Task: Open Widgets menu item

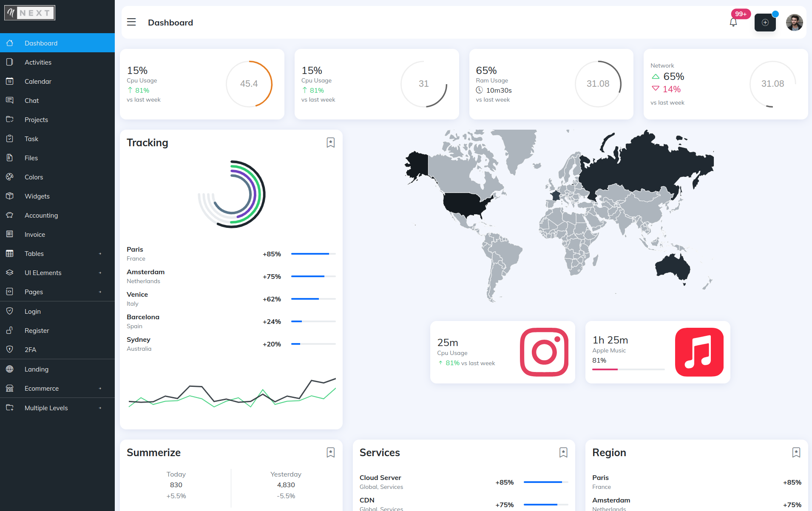Action: tap(57, 196)
